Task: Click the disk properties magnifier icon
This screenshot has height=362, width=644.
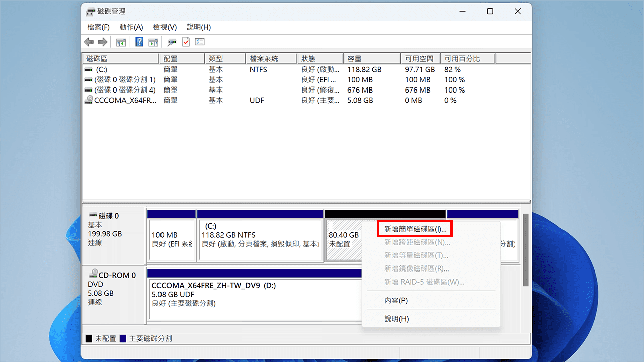Action: click(x=171, y=42)
